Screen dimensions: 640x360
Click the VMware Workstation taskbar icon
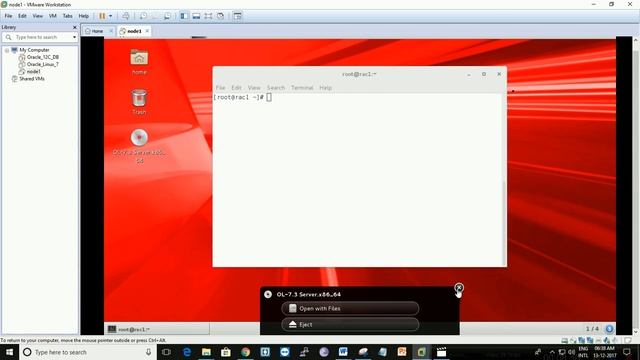click(x=421, y=352)
